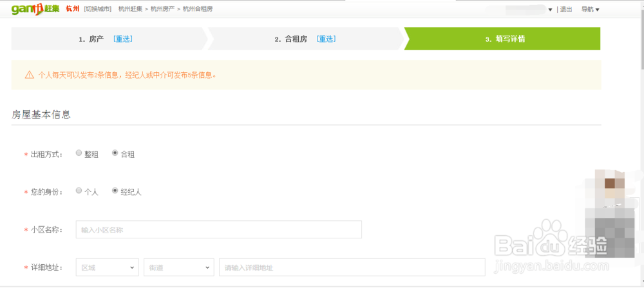Select the 整租 radio option
644x288 pixels.
[79, 153]
